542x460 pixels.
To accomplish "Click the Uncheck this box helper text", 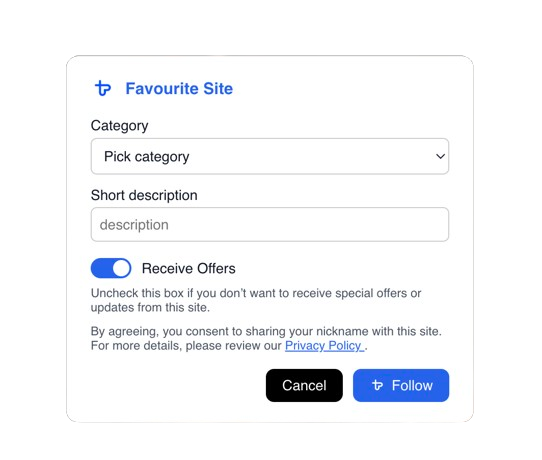I will pyautogui.click(x=256, y=300).
